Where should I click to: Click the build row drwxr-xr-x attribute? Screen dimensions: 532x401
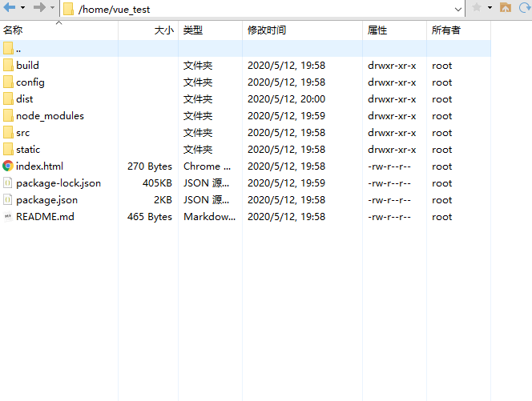point(392,66)
